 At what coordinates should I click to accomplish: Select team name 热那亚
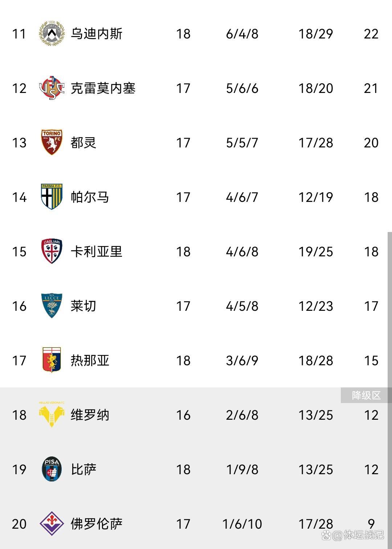[x=90, y=361]
